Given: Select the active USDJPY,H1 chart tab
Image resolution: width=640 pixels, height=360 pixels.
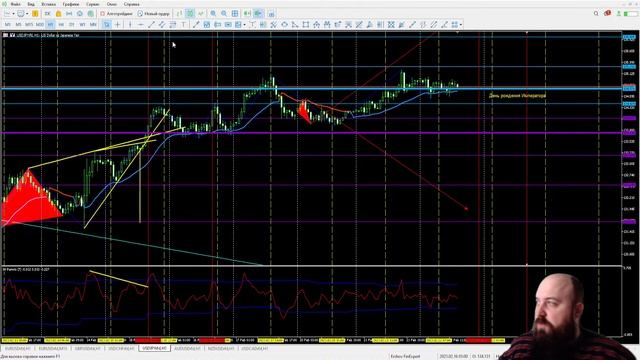Looking at the screenshot, I should pos(155,349).
